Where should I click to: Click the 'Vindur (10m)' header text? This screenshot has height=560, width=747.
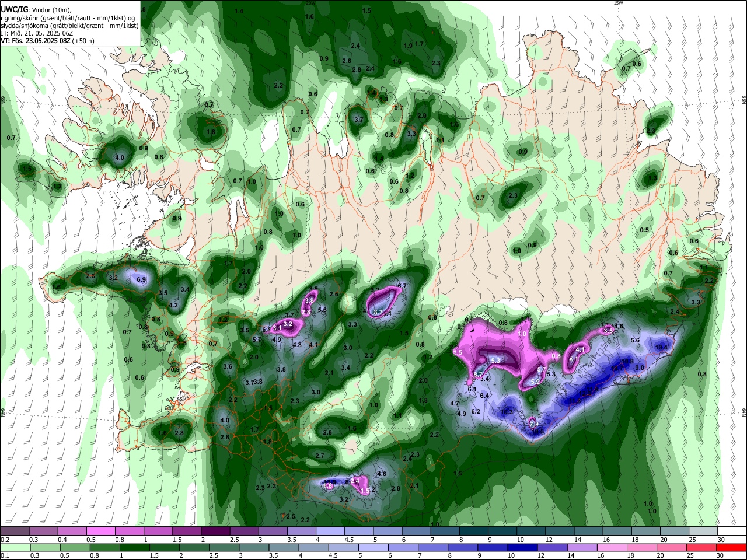(x=50, y=9)
